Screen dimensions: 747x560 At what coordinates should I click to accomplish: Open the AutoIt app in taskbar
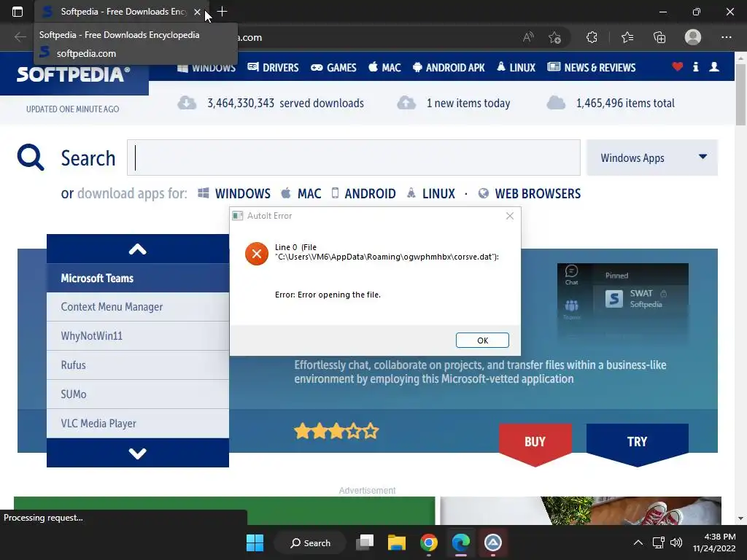click(x=492, y=542)
